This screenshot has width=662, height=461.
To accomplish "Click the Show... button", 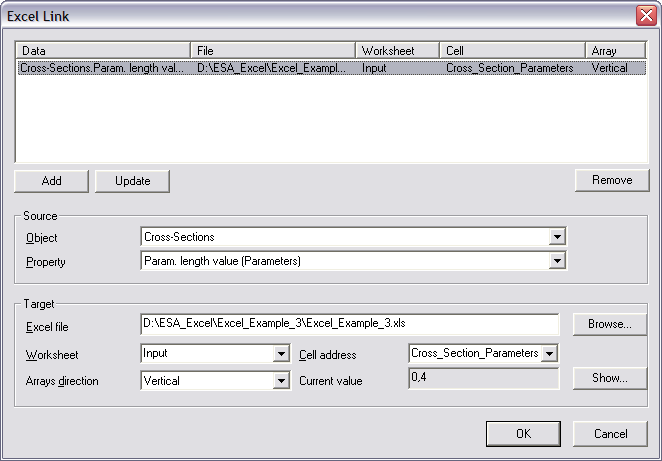I will click(610, 378).
